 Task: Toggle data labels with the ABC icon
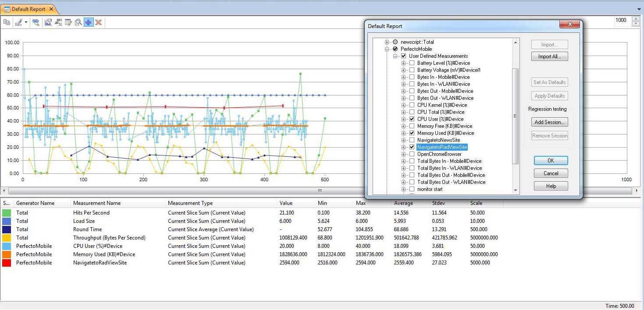(x=58, y=22)
